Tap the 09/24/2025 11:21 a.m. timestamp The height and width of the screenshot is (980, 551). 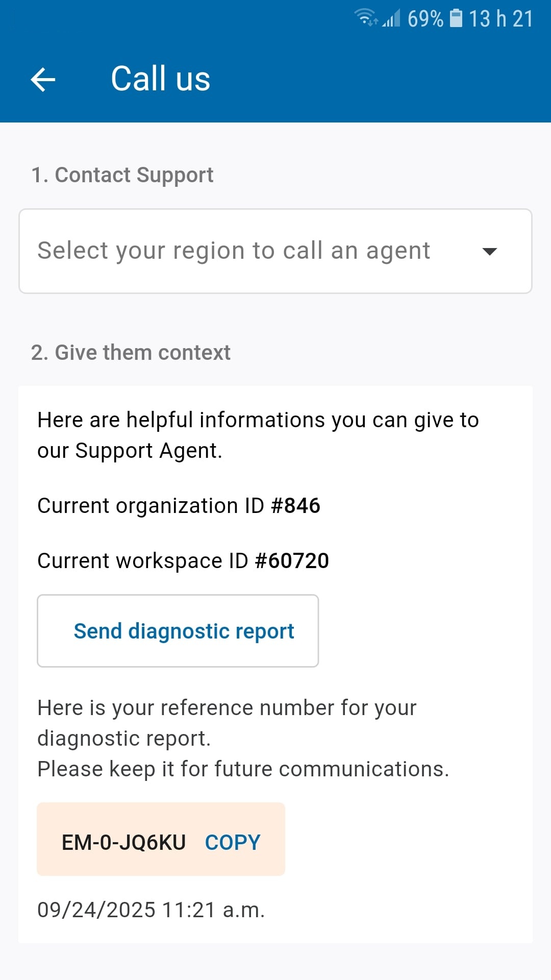pyautogui.click(x=151, y=910)
